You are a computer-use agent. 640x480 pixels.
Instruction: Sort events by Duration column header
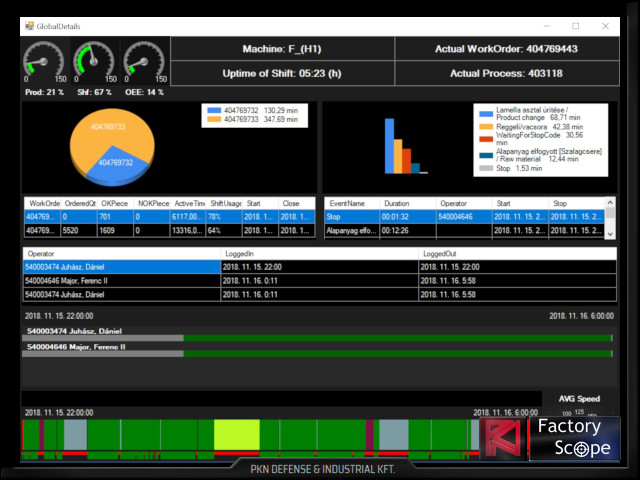(408, 203)
